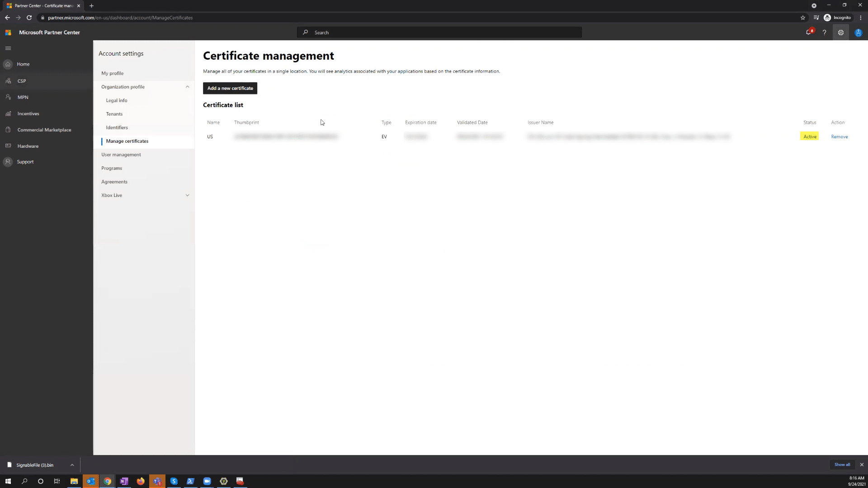The image size is (868, 488).
Task: Open the settings gear icon
Action: [840, 33]
